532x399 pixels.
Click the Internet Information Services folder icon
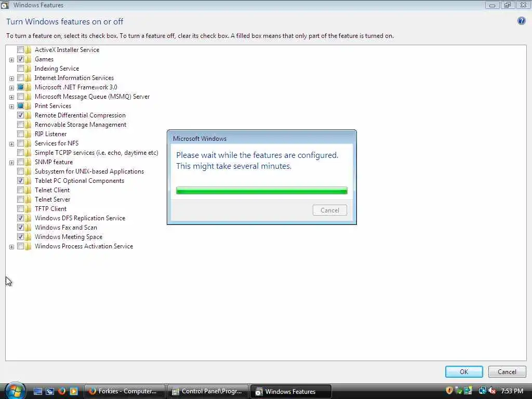tap(28, 78)
